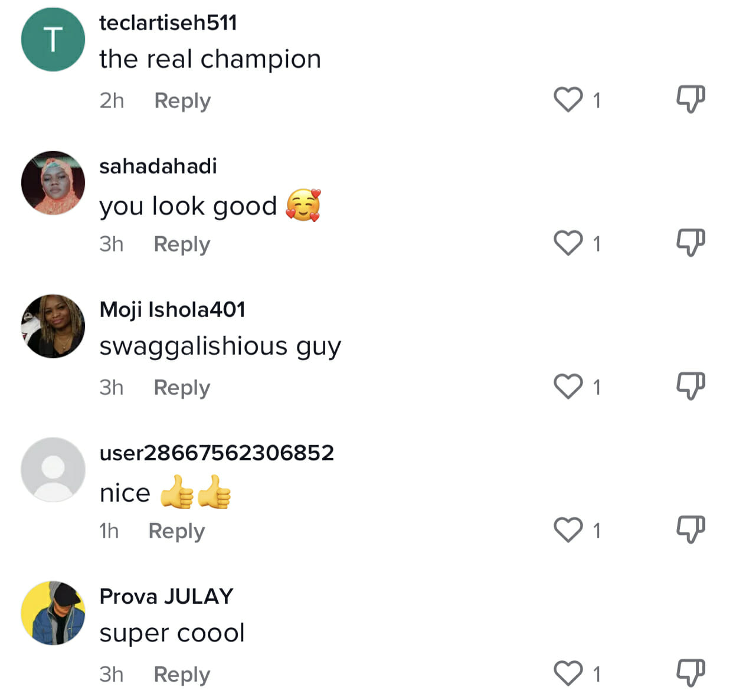The width and height of the screenshot is (733, 700).
Task: Dislike the 'the real champion' comment
Action: tap(691, 99)
